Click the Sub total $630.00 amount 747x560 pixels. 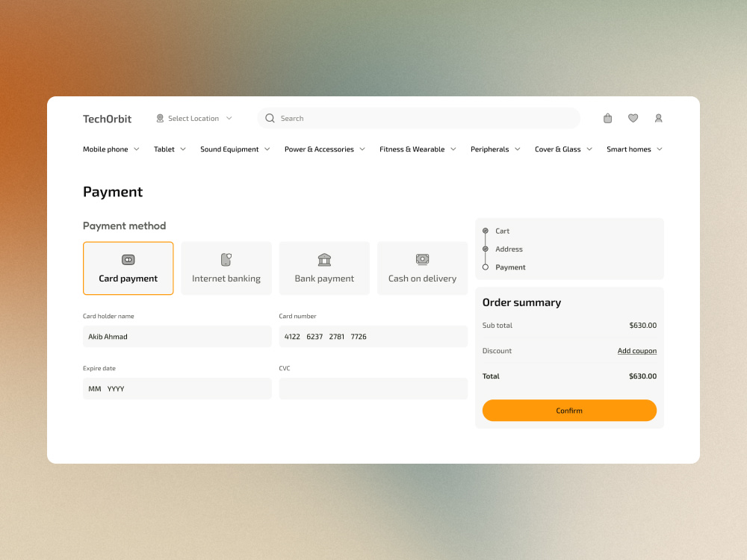pyautogui.click(x=642, y=326)
